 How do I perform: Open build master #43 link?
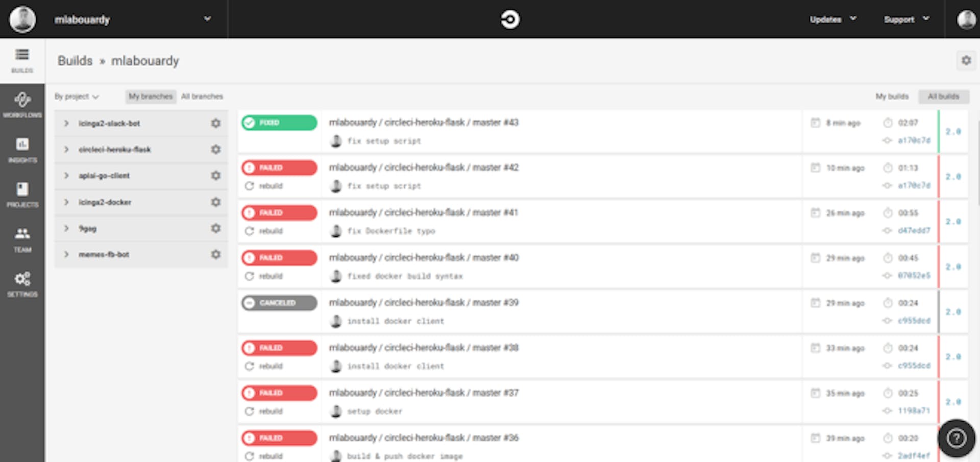[424, 123]
